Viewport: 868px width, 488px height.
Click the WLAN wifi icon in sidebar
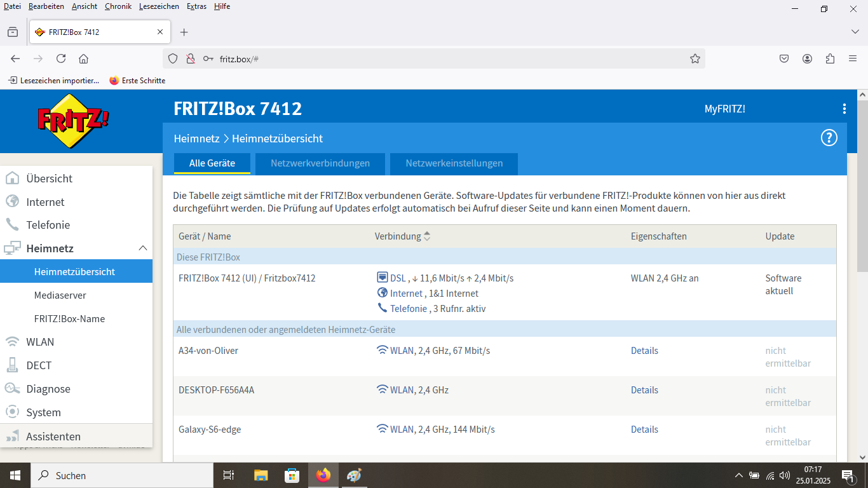tap(12, 342)
